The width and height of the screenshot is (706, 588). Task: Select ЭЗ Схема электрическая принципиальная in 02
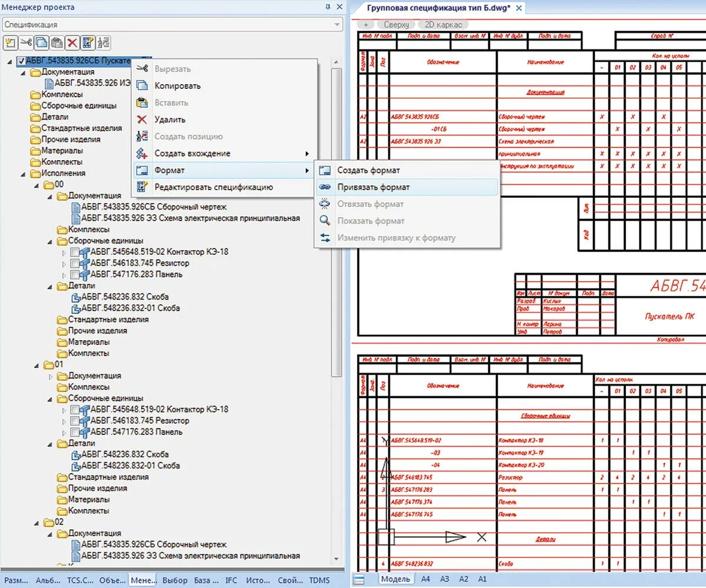tap(191, 556)
